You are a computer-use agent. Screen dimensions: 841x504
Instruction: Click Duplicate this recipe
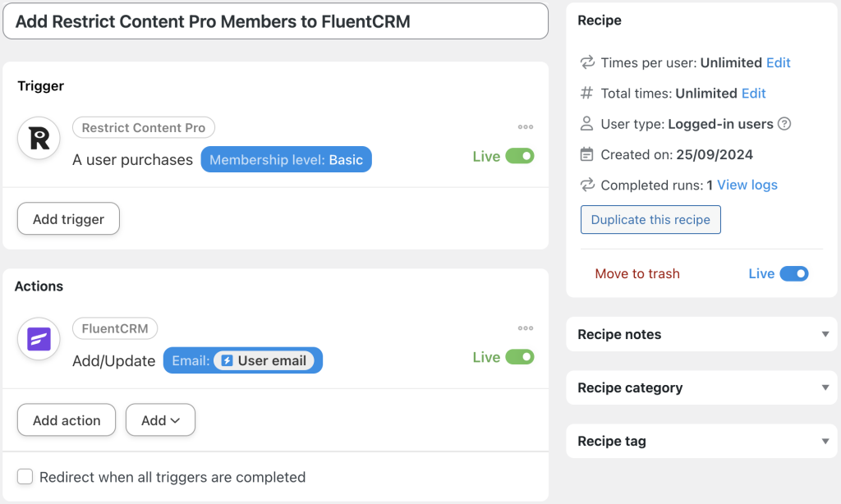650,219
